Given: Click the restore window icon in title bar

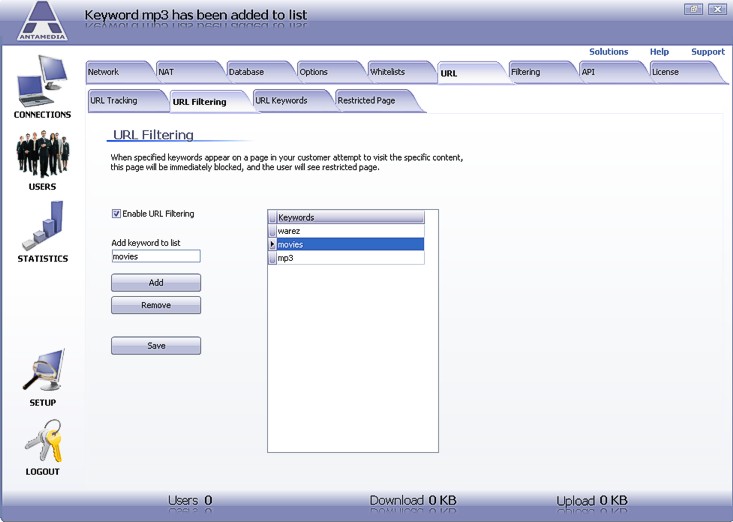Looking at the screenshot, I should point(692,9).
